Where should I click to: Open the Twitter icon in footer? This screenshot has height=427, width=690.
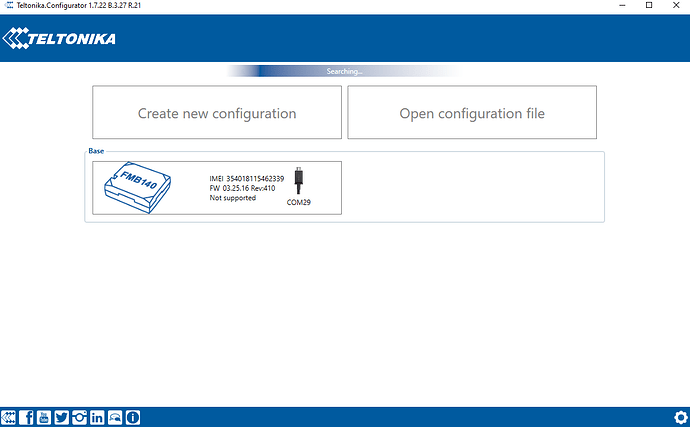coord(62,417)
